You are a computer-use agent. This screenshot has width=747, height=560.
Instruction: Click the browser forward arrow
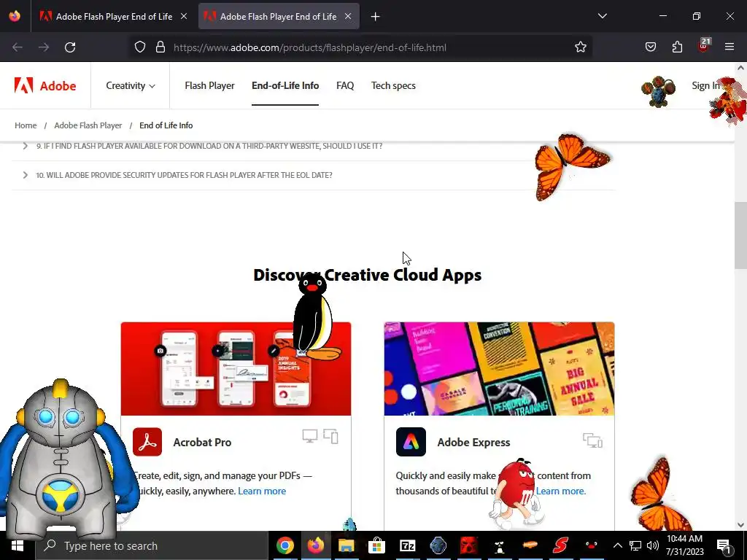click(44, 47)
